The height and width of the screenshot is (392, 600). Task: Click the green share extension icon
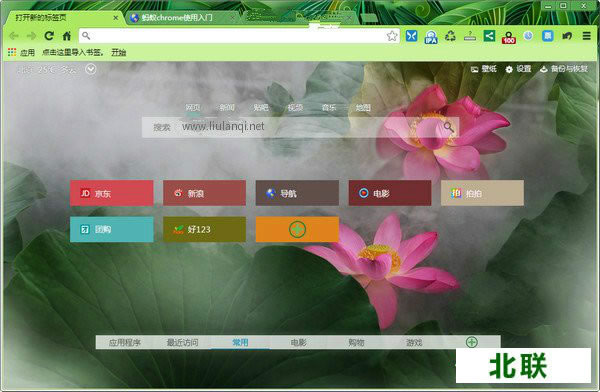[x=489, y=36]
